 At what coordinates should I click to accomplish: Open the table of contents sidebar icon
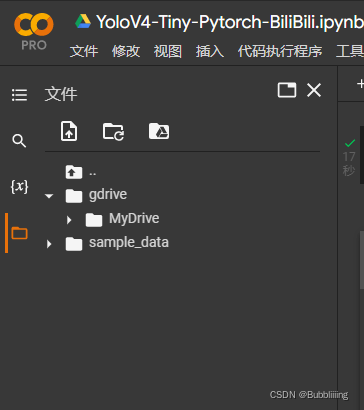click(20, 95)
